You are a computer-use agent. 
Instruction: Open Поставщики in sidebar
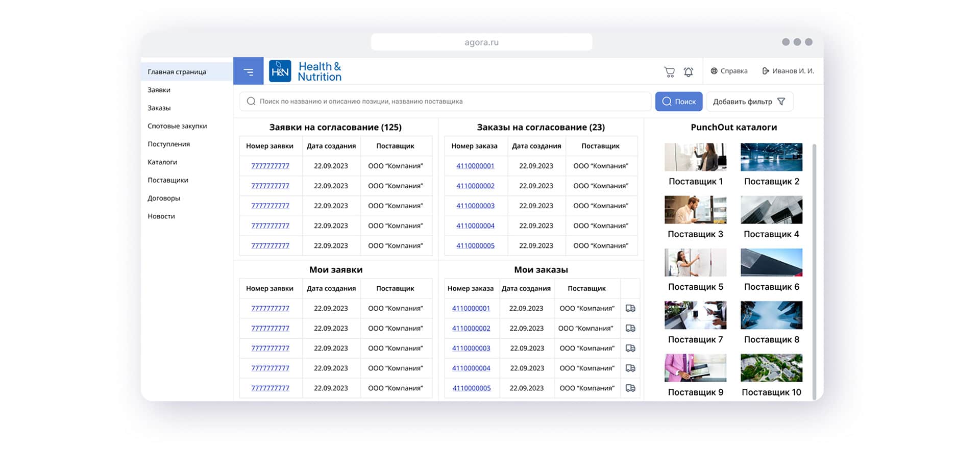[x=168, y=180]
